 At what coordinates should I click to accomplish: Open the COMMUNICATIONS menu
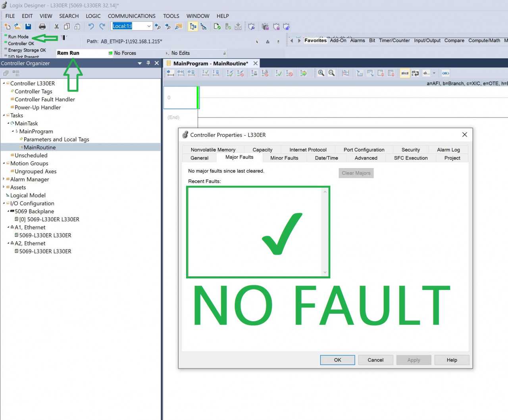click(132, 16)
